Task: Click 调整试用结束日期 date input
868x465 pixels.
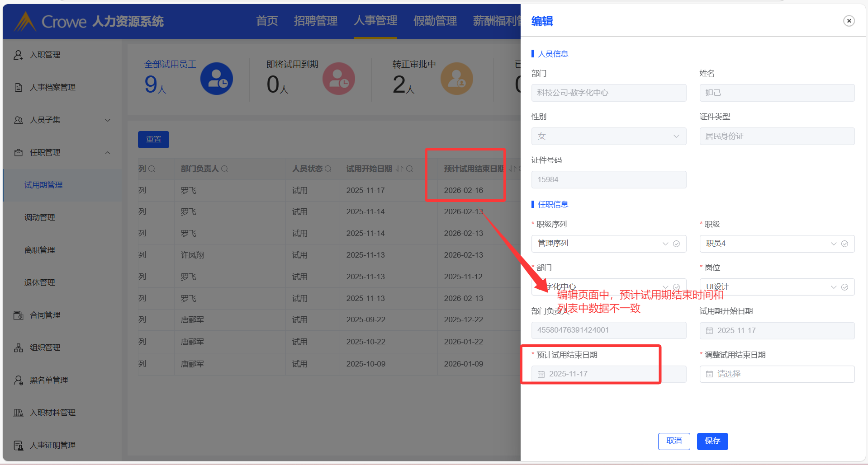Action: (x=777, y=374)
